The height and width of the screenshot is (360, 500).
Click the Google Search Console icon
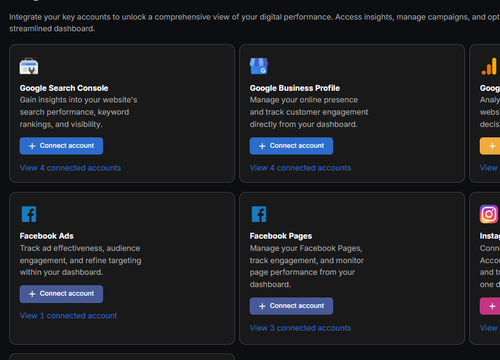pos(29,66)
